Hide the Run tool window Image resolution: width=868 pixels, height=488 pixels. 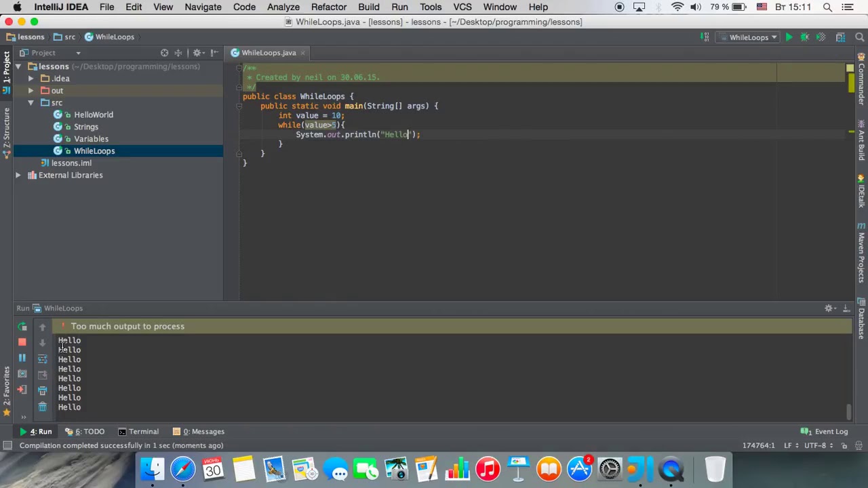click(x=846, y=308)
